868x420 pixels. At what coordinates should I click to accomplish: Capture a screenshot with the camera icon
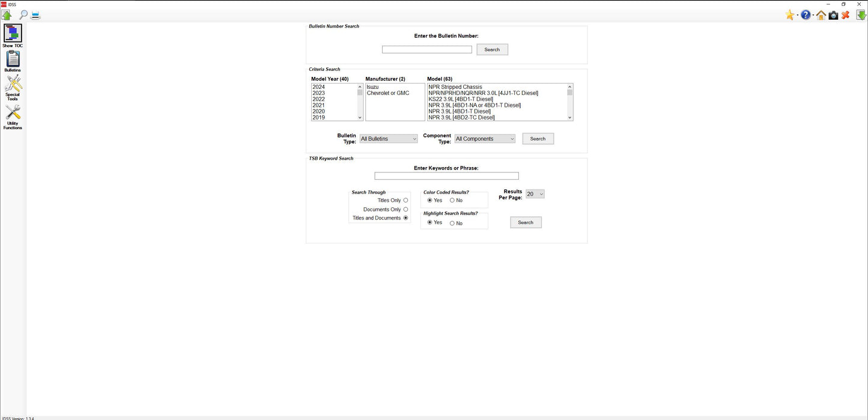833,14
